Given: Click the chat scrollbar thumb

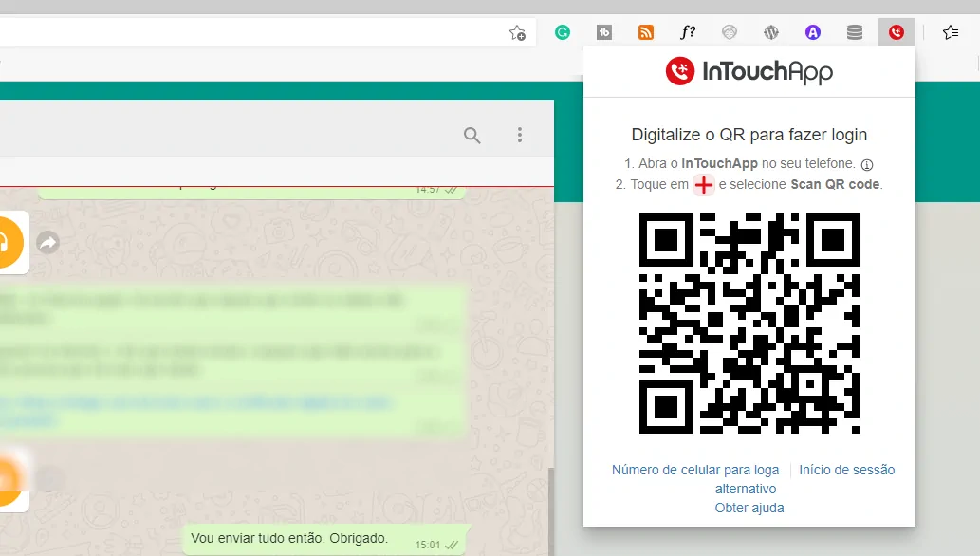Looking at the screenshot, I should coord(550,511).
